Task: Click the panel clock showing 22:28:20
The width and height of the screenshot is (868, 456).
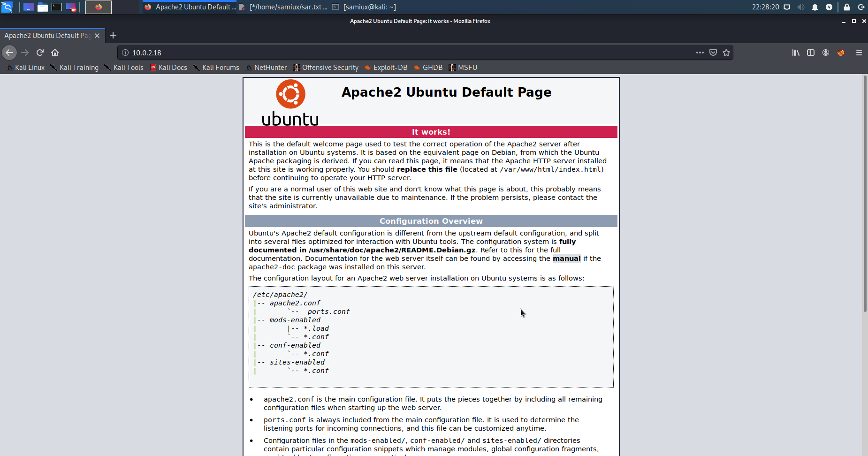Action: [765, 7]
